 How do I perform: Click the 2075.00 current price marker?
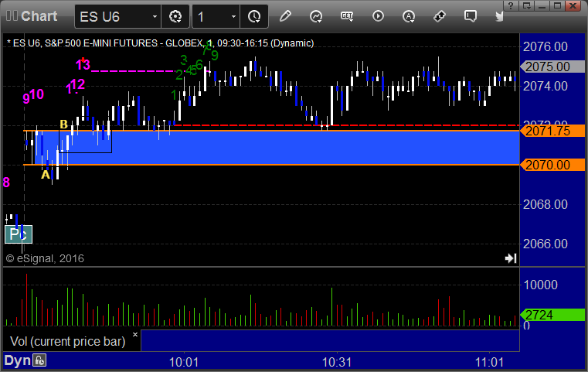pos(552,67)
